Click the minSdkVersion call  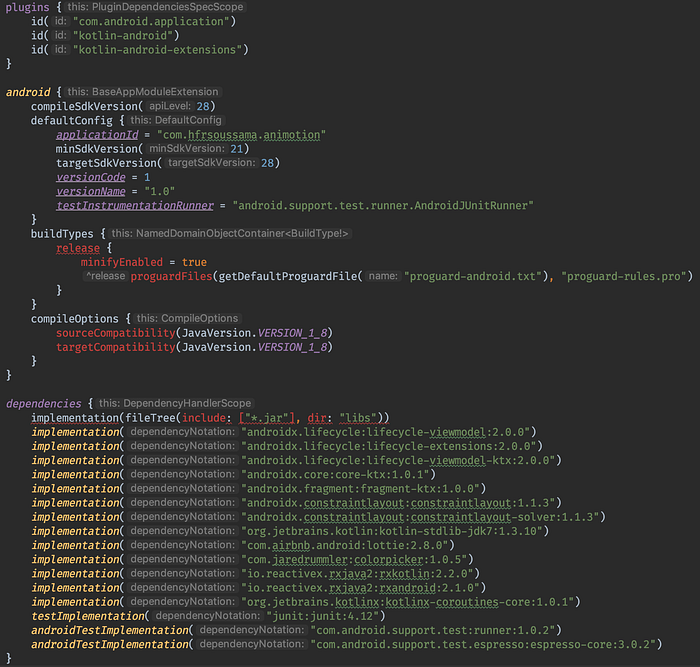(97, 149)
